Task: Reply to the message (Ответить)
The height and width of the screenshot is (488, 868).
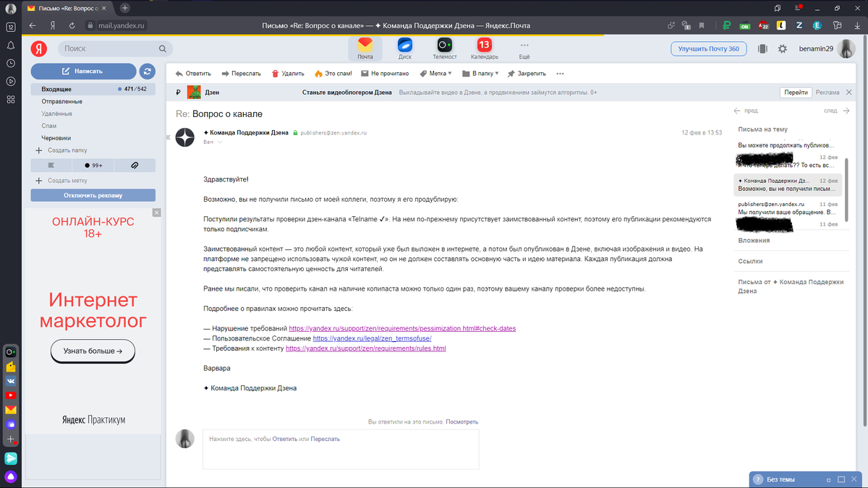Action: [x=193, y=73]
